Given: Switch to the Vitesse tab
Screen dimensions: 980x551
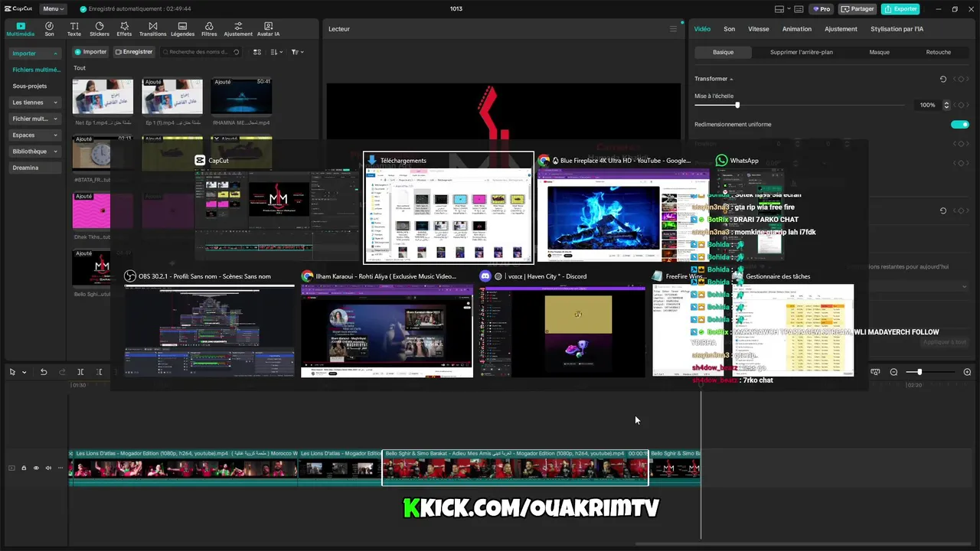Looking at the screenshot, I should point(759,29).
